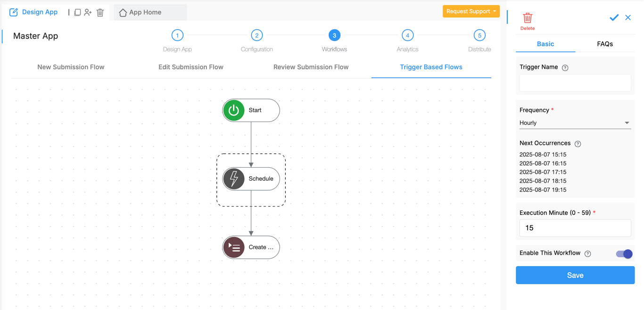Select the Schedule lightning bolt node
This screenshot has width=644, height=310.
tap(234, 179)
